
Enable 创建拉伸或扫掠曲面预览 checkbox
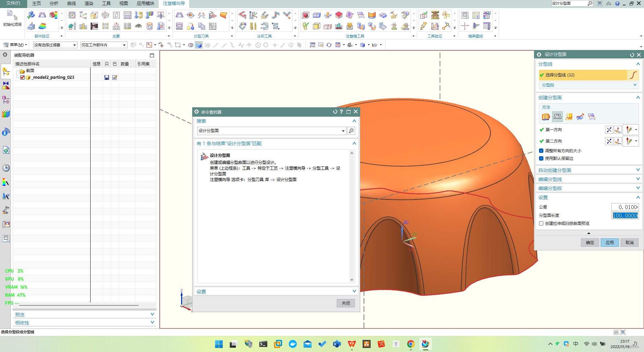[541, 224]
